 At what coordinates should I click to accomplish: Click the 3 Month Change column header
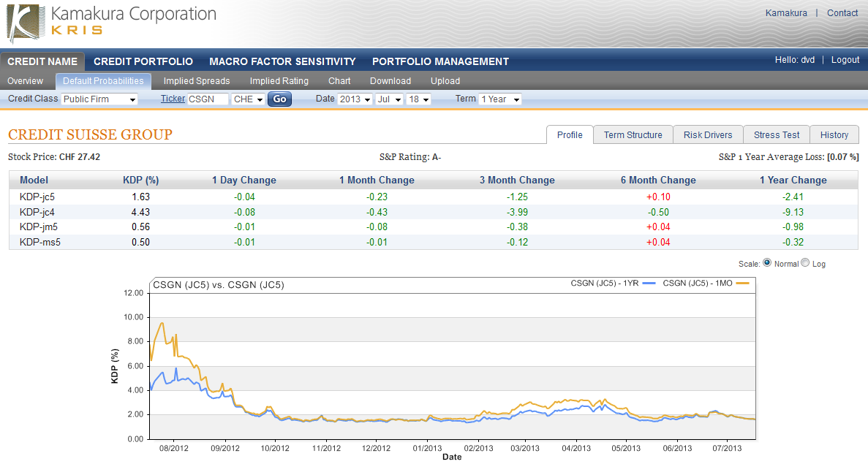[x=517, y=180]
